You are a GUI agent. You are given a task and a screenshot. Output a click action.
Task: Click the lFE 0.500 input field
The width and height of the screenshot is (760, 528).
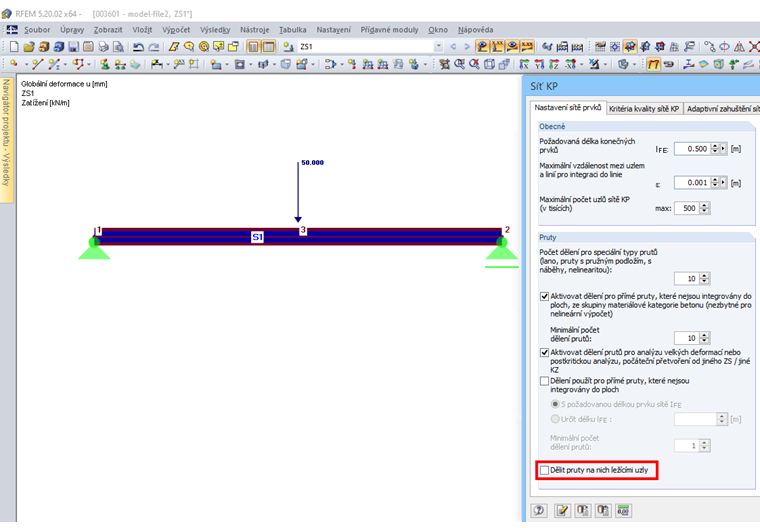692,149
